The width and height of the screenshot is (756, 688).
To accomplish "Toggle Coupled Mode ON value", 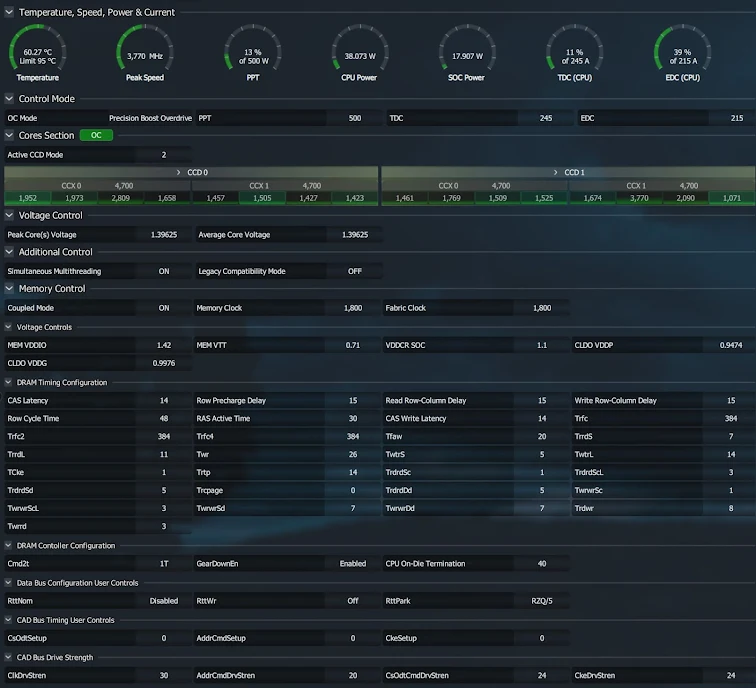I will tap(164, 308).
